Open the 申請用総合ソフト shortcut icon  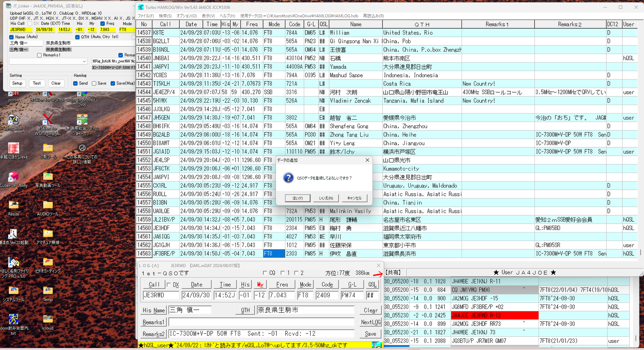[82, 125]
